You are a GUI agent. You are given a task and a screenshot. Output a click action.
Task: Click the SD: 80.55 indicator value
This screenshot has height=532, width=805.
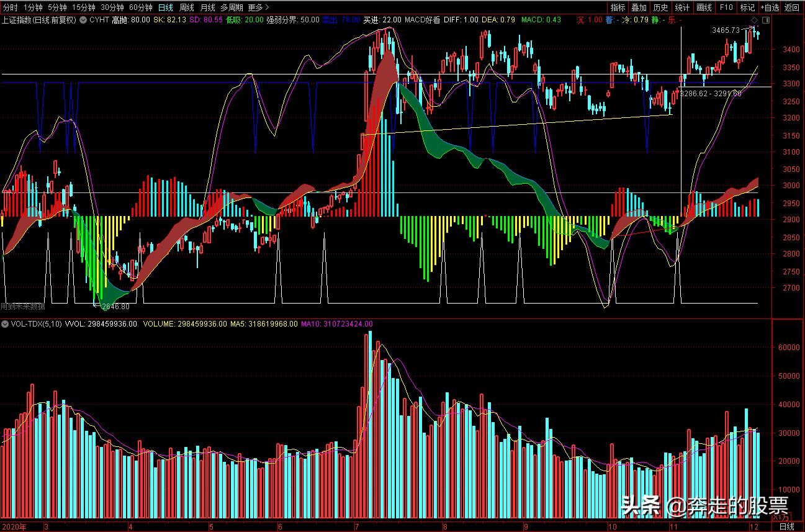click(x=205, y=20)
